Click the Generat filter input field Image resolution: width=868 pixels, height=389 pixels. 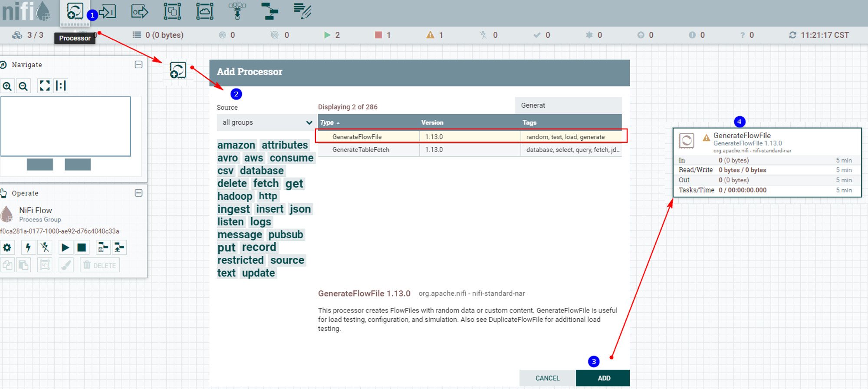tap(568, 105)
